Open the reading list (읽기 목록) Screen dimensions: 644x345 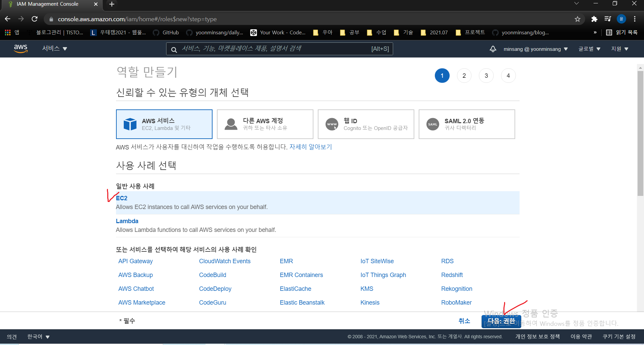point(622,32)
